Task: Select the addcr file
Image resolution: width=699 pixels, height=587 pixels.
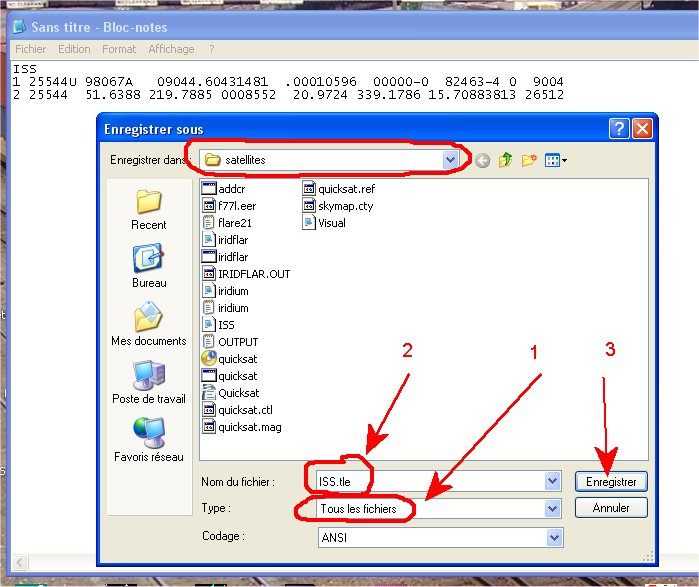Action: point(224,189)
